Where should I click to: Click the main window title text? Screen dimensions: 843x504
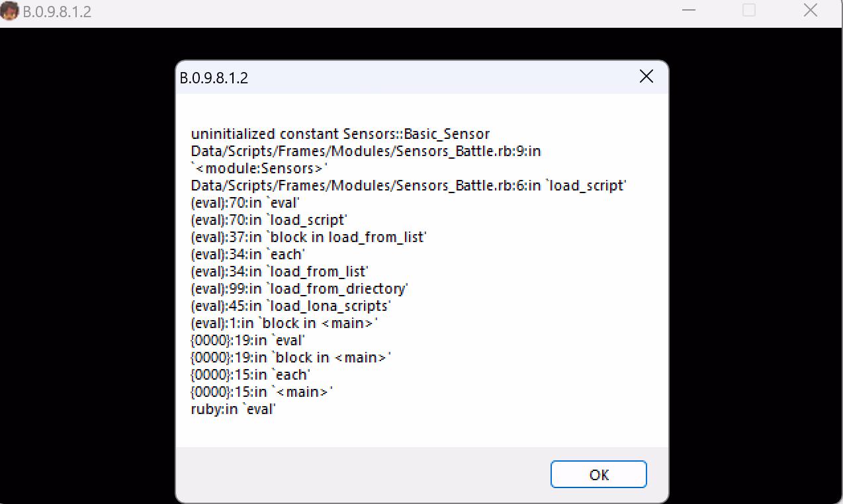(57, 13)
